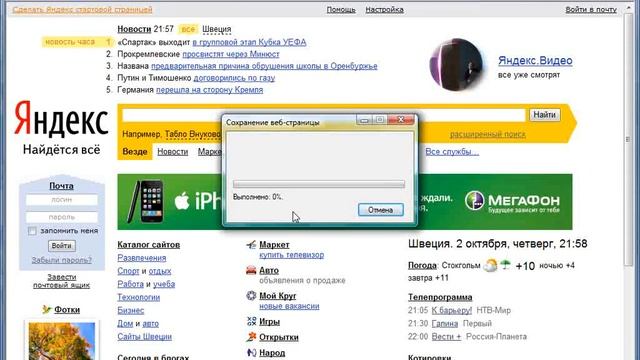Screen dimensions: 640x360
Task: Open Каталог сайтов heading link
Action: (x=149, y=245)
